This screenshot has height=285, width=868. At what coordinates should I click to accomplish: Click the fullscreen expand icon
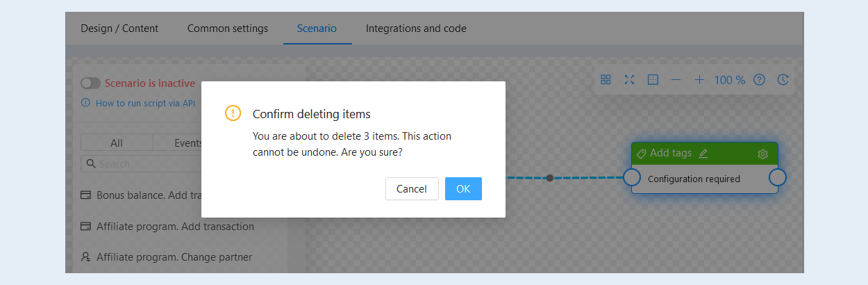point(629,80)
